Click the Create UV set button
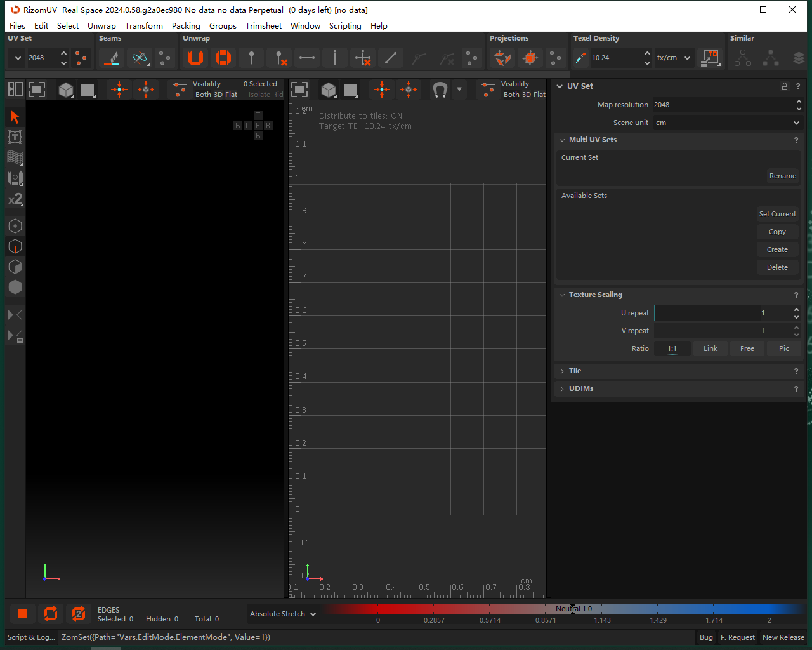Viewport: 812px width, 650px height. point(777,249)
